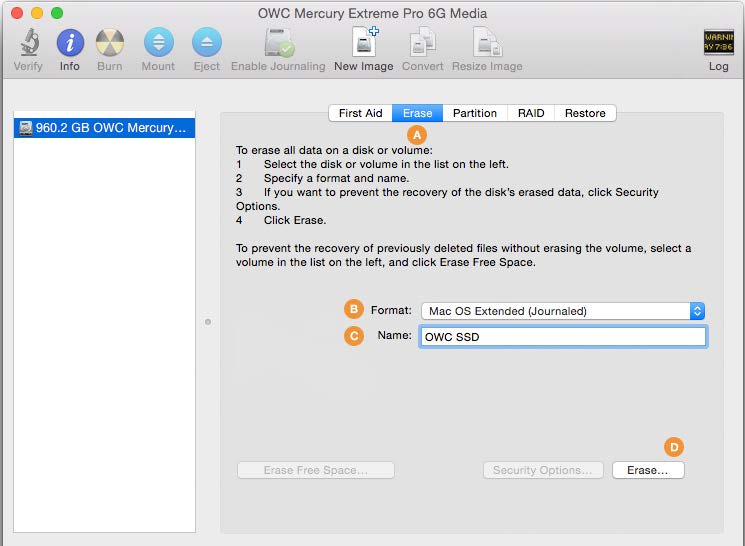The height and width of the screenshot is (546, 745).
Task: Click the sidebar splitter handle dot
Action: tap(208, 322)
